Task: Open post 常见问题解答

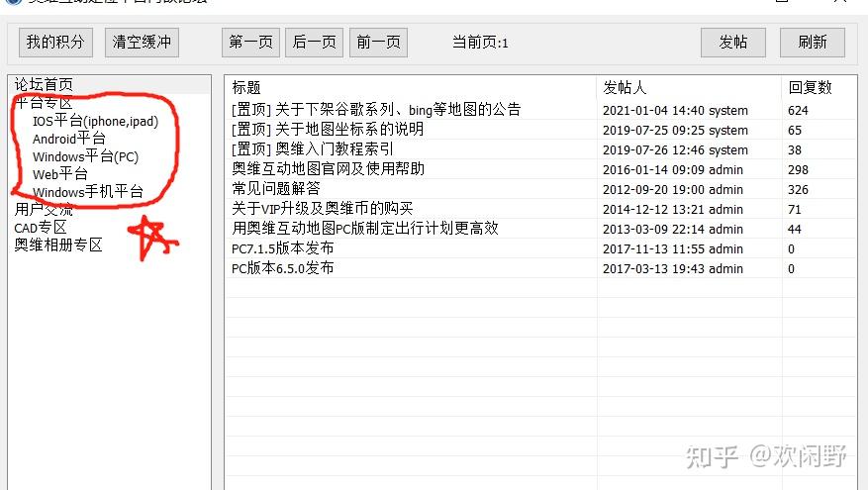Action: tap(276, 189)
